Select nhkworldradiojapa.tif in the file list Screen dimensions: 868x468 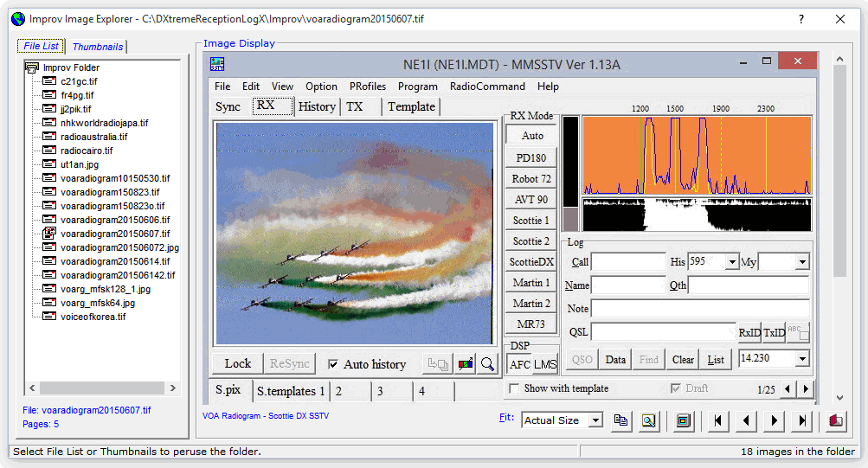[x=104, y=123]
